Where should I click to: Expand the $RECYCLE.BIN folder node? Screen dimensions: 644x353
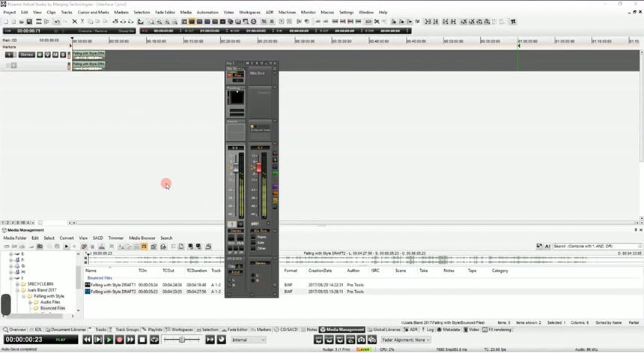(17, 284)
